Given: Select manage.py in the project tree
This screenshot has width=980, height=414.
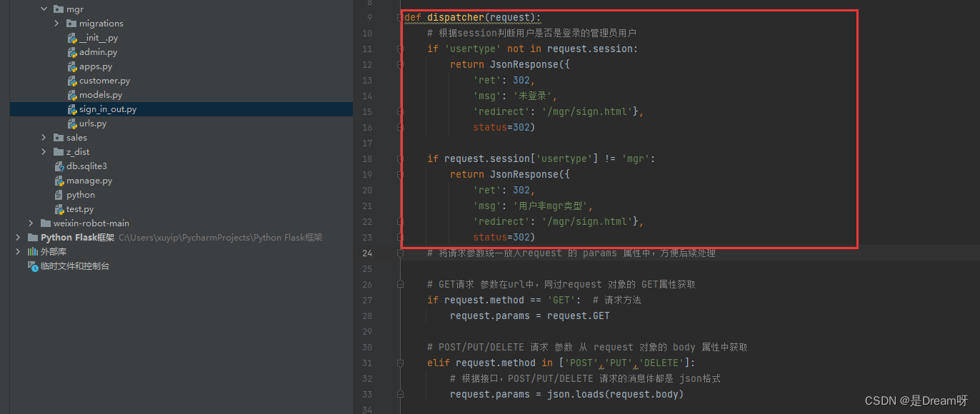Looking at the screenshot, I should (89, 181).
